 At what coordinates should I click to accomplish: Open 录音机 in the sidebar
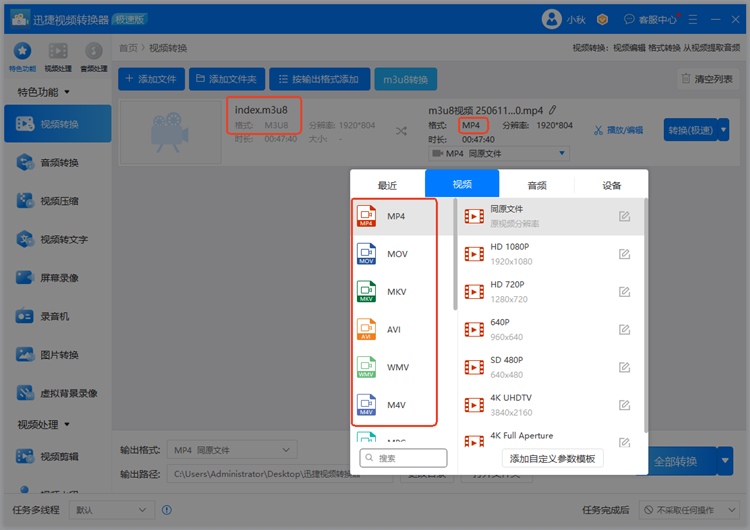tap(58, 316)
